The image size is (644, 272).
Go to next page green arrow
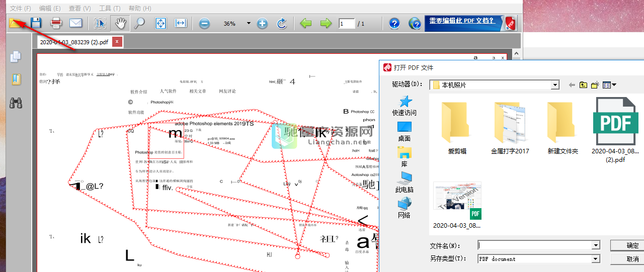click(326, 23)
